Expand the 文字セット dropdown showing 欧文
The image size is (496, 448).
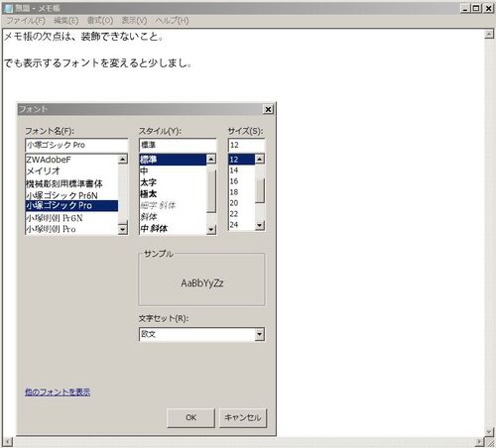[x=260, y=334]
